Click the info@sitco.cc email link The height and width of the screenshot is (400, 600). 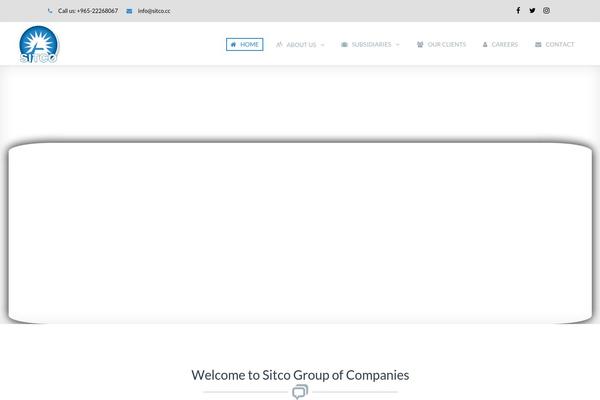click(x=154, y=11)
